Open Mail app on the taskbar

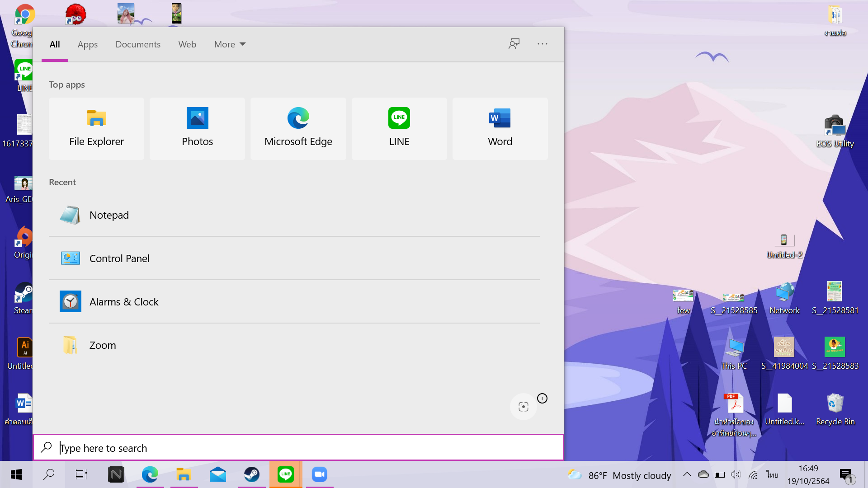coord(218,474)
